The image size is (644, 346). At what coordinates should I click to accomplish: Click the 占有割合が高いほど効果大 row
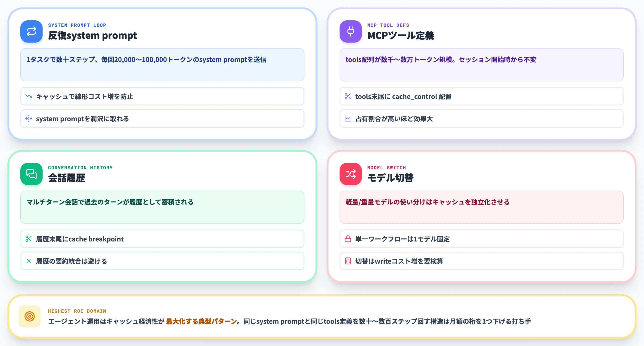pyautogui.click(x=482, y=118)
